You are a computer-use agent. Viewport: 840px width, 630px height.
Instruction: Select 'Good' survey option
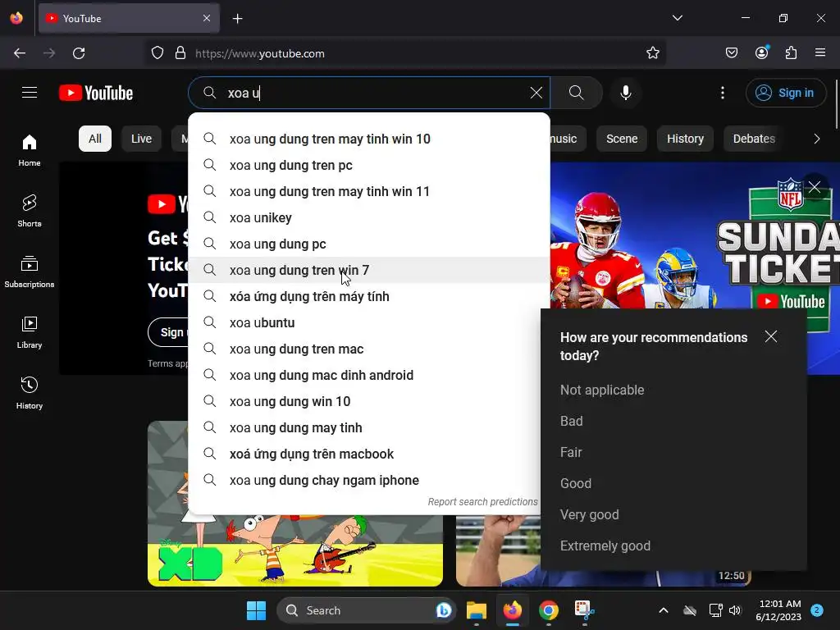(575, 483)
